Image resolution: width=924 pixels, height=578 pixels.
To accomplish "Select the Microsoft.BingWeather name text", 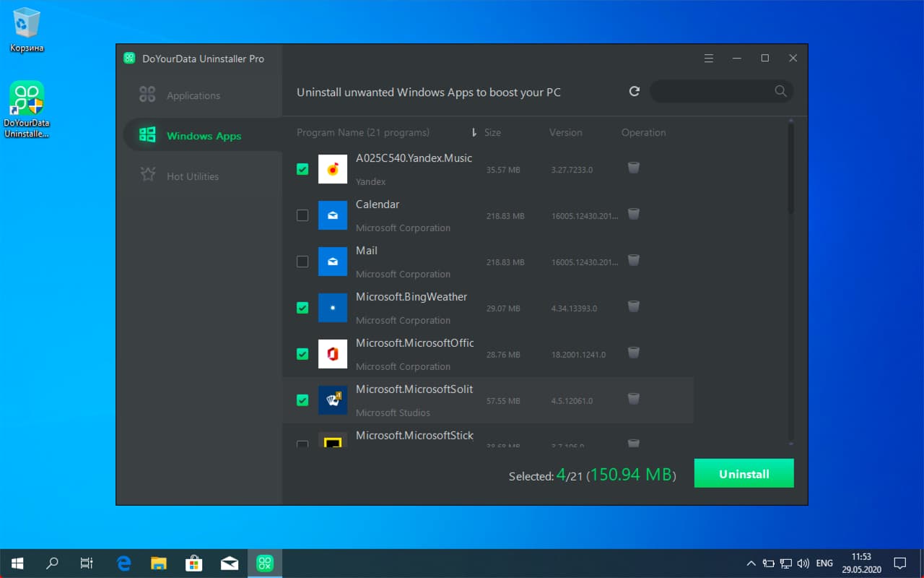I will 411,297.
